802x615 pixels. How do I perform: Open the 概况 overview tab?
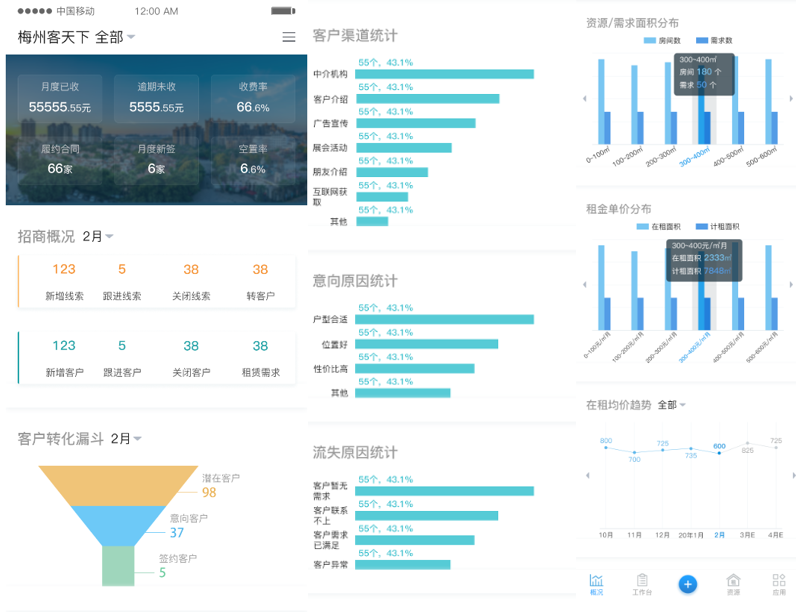point(596,584)
